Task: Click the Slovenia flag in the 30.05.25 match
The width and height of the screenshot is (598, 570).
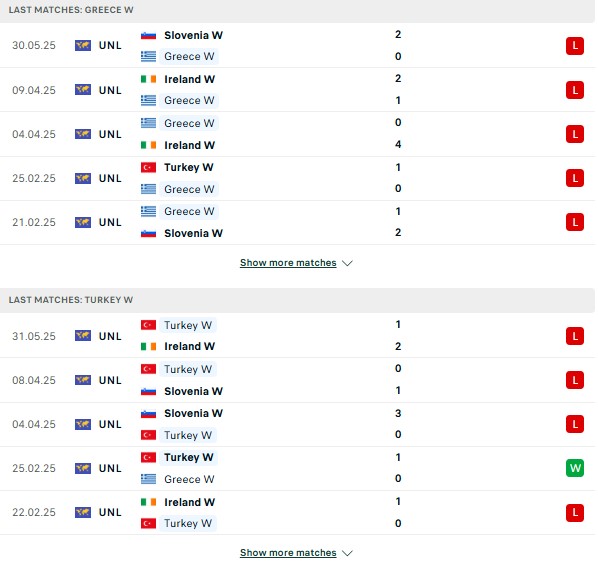Action: (148, 35)
